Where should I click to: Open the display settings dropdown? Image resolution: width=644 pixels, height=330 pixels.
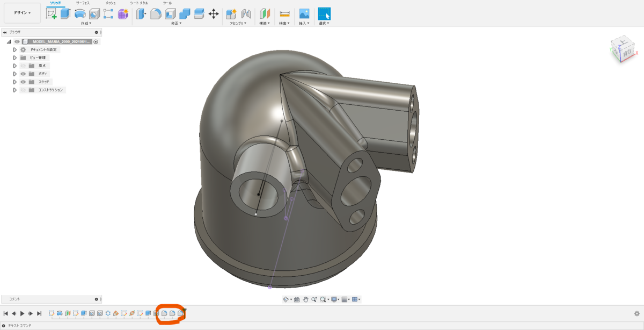pos(335,299)
